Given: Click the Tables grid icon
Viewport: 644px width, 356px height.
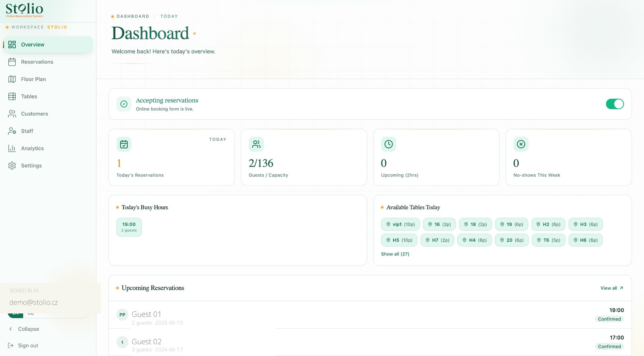Looking at the screenshot, I should point(12,97).
